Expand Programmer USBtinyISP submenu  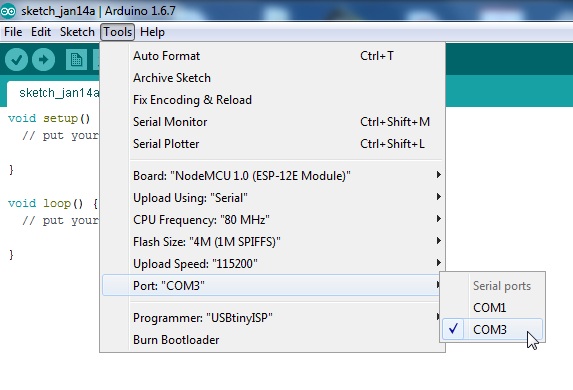click(272, 318)
